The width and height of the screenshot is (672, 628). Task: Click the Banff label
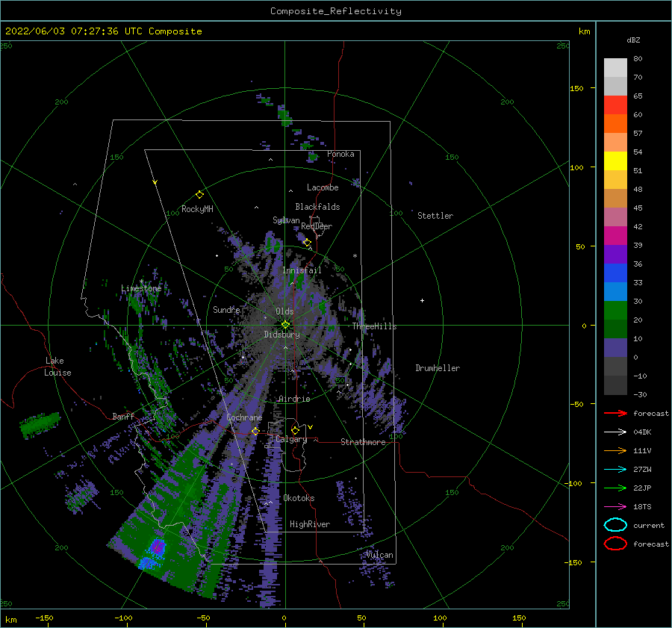pyautogui.click(x=123, y=417)
